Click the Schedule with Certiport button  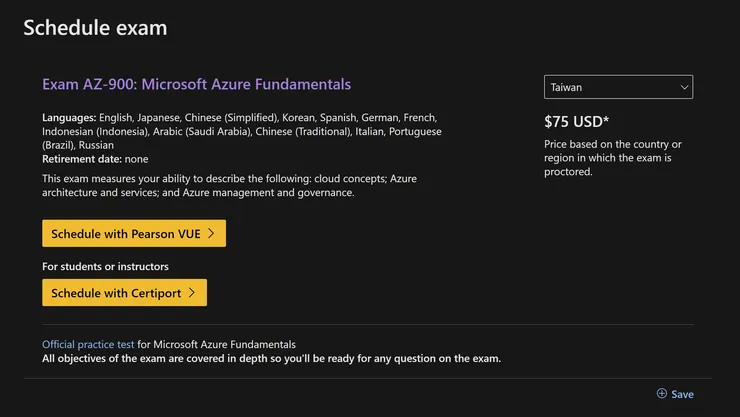tap(116, 293)
